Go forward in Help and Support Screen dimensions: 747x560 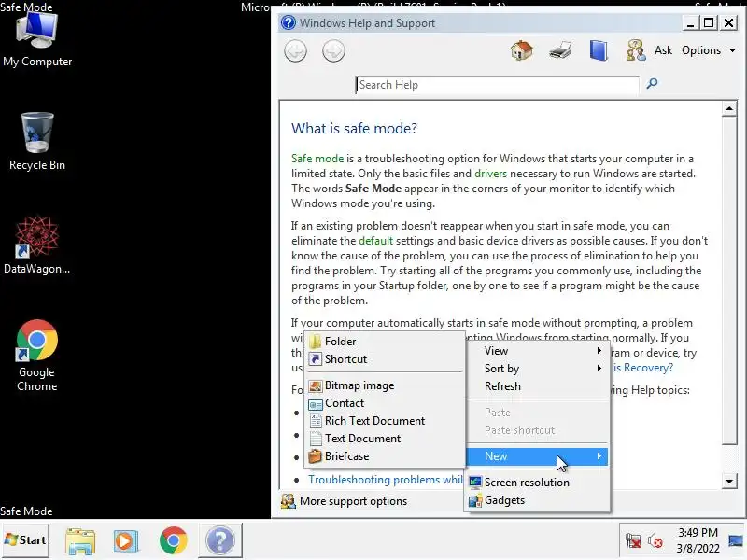pos(333,51)
